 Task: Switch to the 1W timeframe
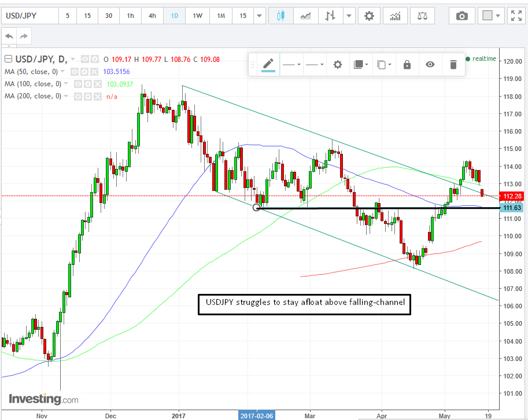point(197,16)
